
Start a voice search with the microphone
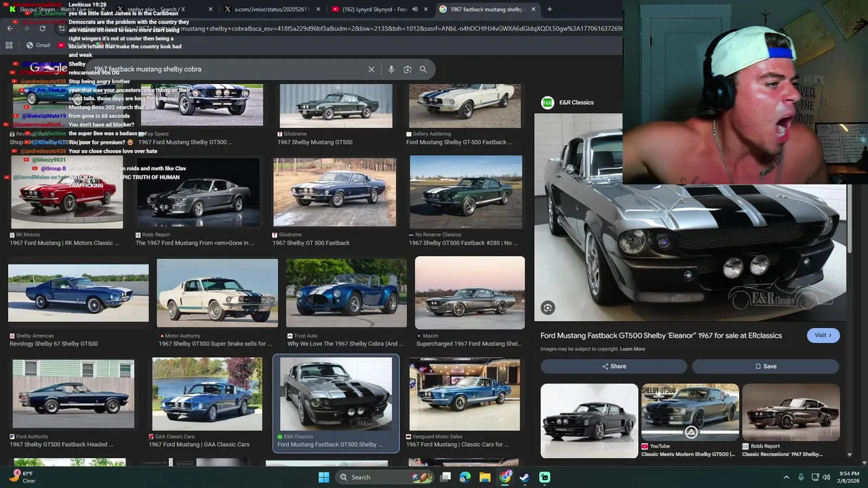point(391,69)
